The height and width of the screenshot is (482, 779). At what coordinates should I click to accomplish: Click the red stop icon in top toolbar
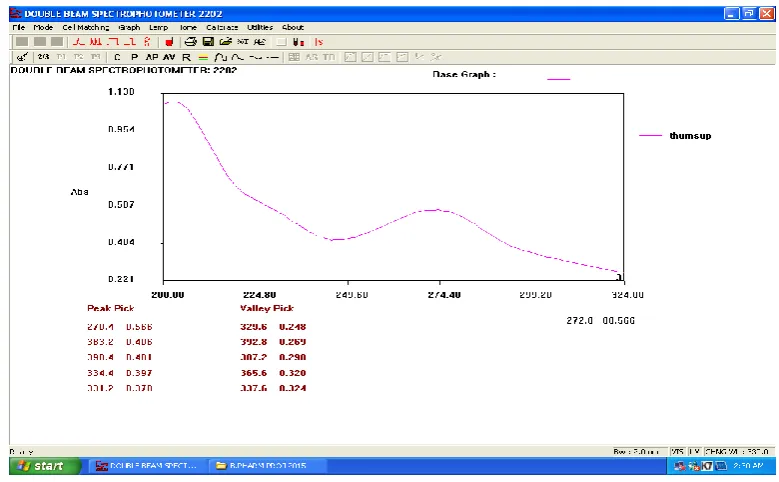tap(169, 42)
